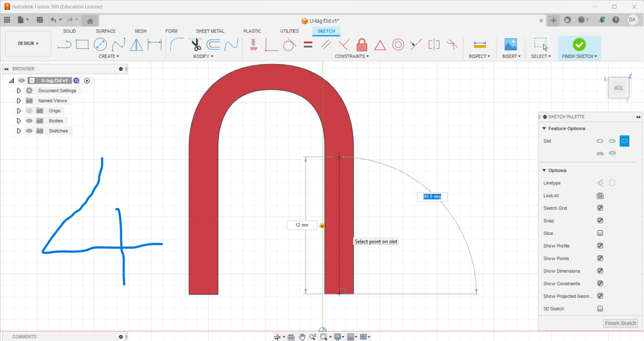
Task: Apply a Tangent constraint
Action: [289, 45]
